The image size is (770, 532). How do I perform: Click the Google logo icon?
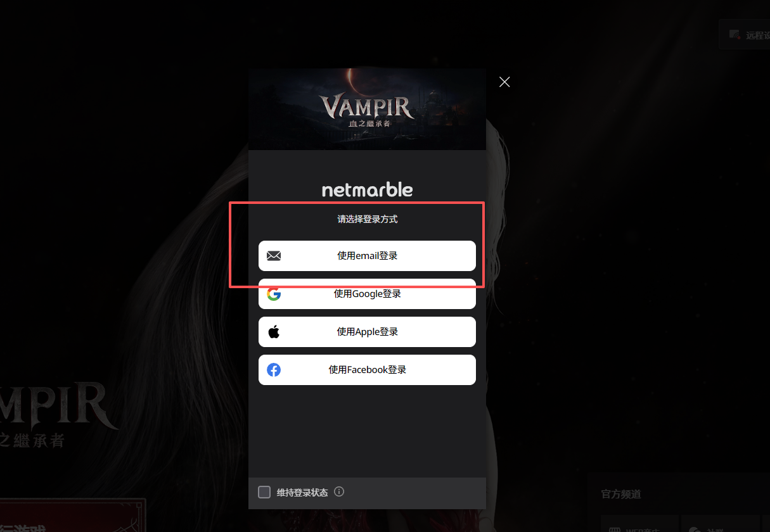pos(274,294)
